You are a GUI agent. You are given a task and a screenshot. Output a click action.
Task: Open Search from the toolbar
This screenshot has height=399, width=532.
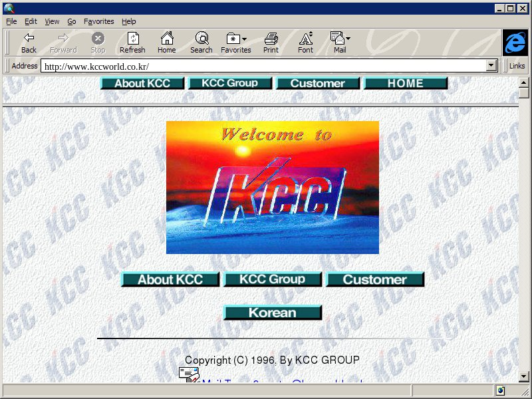click(x=201, y=39)
